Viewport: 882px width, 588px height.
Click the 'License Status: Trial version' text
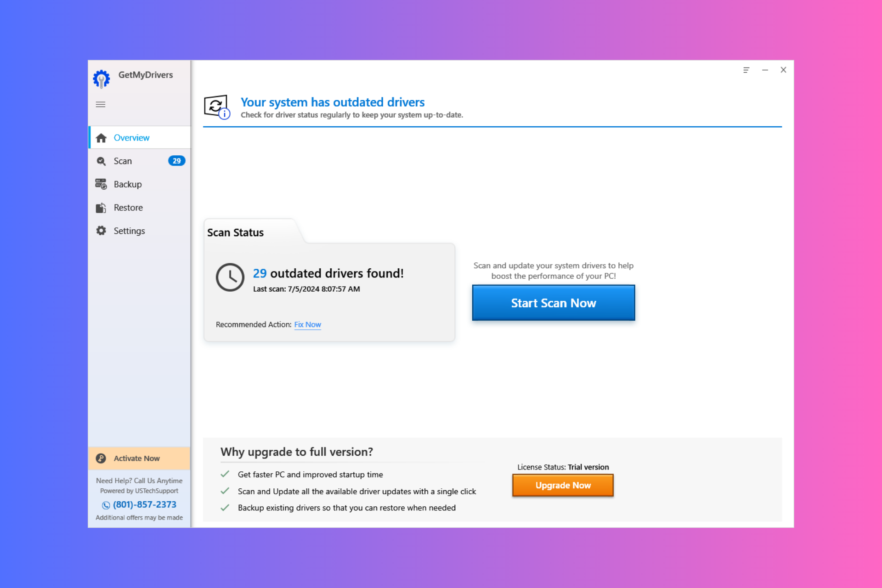[x=563, y=467]
